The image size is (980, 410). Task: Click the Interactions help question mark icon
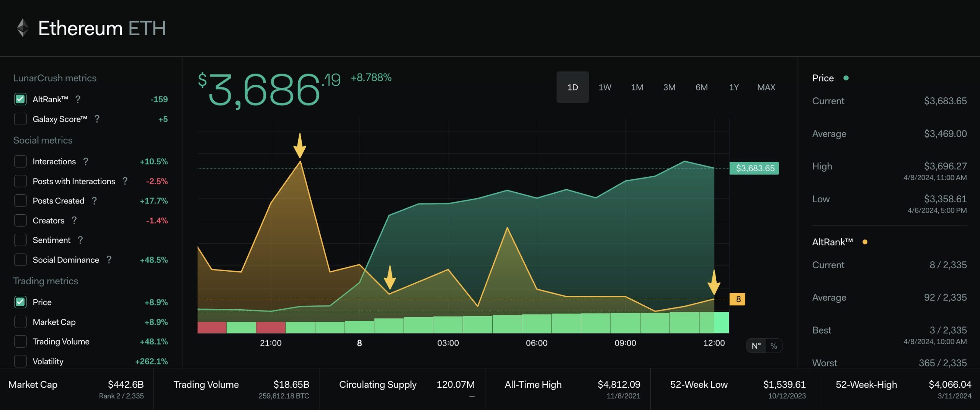click(86, 162)
